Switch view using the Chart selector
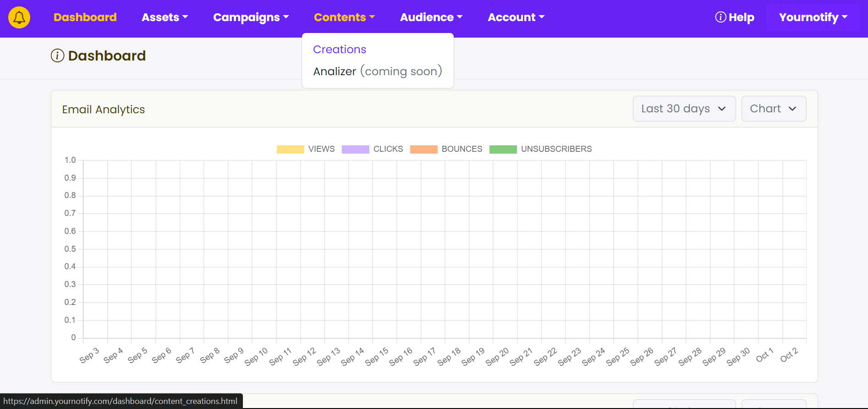Viewport: 868px width, 409px height. pos(774,109)
